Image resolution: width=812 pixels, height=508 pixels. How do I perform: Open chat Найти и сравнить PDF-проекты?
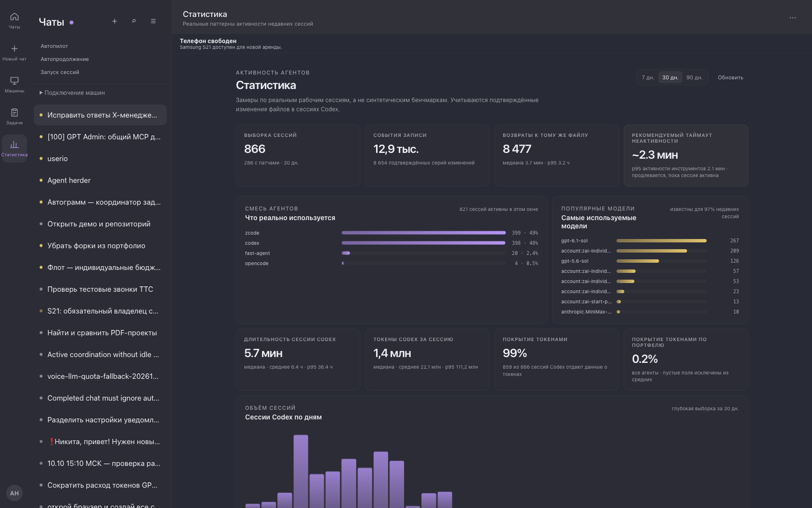[x=100, y=333]
